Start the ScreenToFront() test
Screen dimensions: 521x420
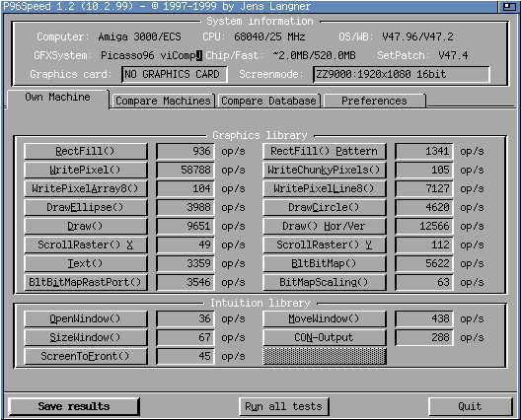86,356
